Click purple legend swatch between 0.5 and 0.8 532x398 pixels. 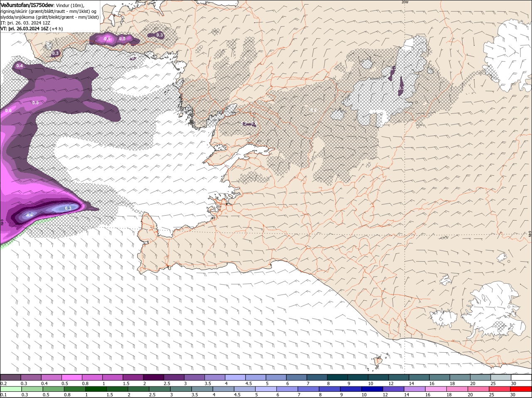(x=72, y=377)
